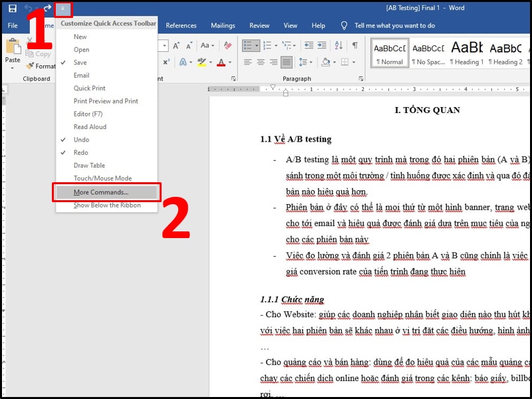Click the Sort A-Z icon
Screen dimensions: 532x399
pyautogui.click(x=338, y=45)
